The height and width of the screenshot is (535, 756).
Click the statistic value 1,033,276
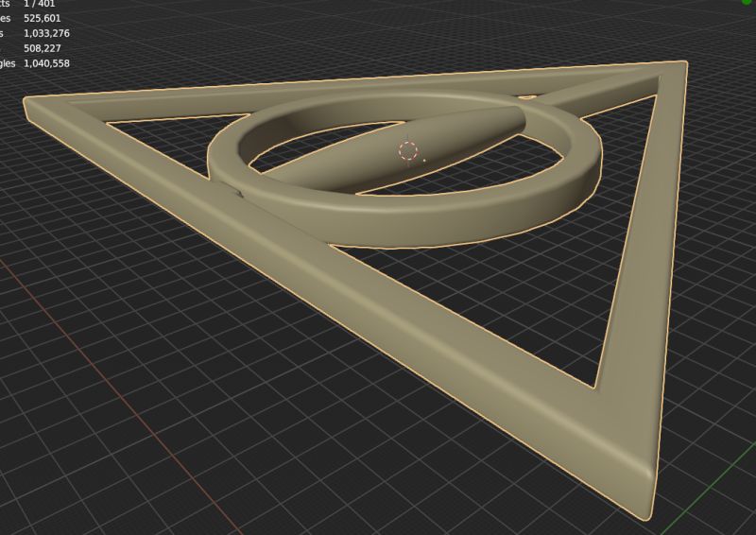click(46, 33)
